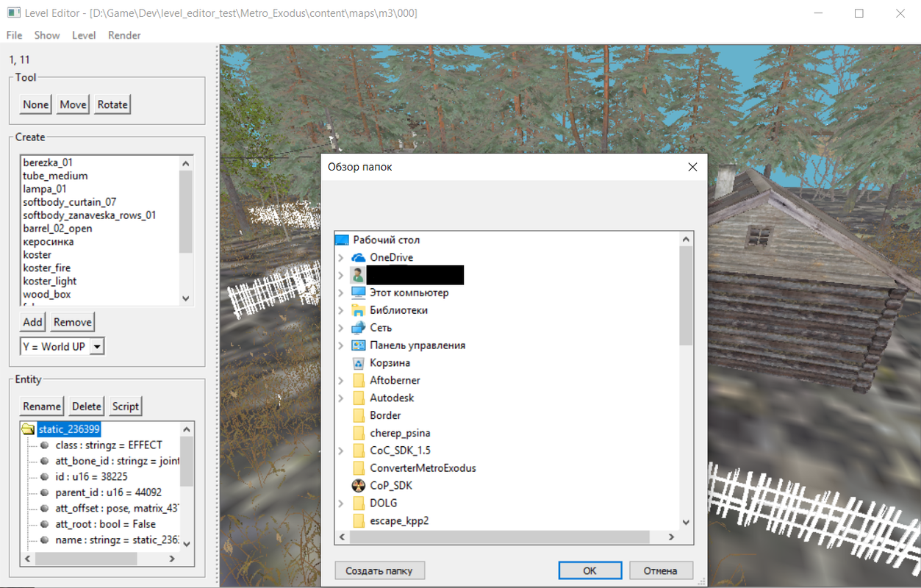Click the user account avatar icon
Screen dimensions: 921x588
[x=359, y=275]
